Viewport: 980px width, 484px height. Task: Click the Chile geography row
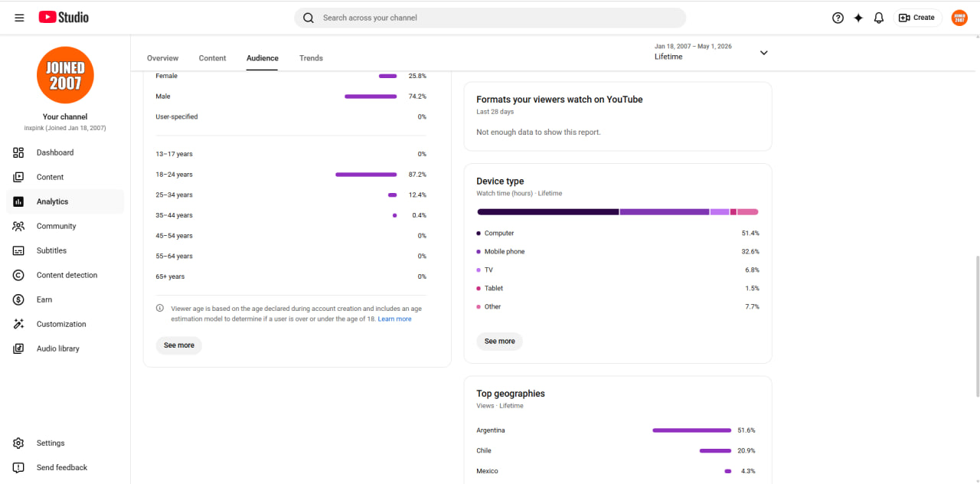(616, 450)
